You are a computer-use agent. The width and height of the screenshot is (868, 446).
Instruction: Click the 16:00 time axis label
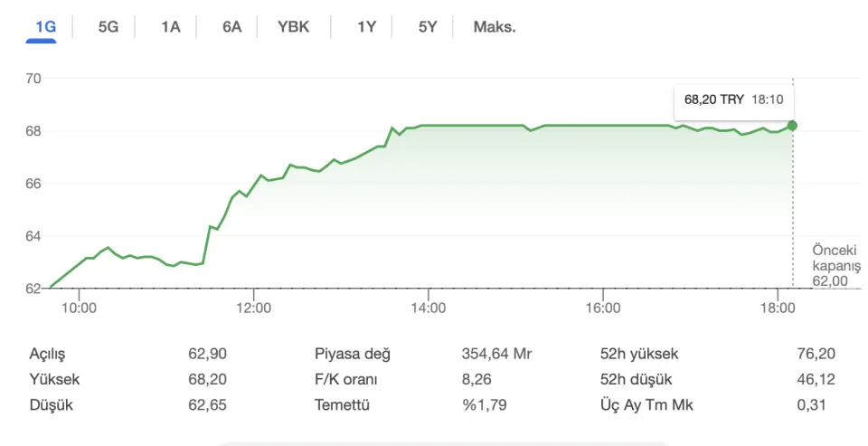pos(603,308)
